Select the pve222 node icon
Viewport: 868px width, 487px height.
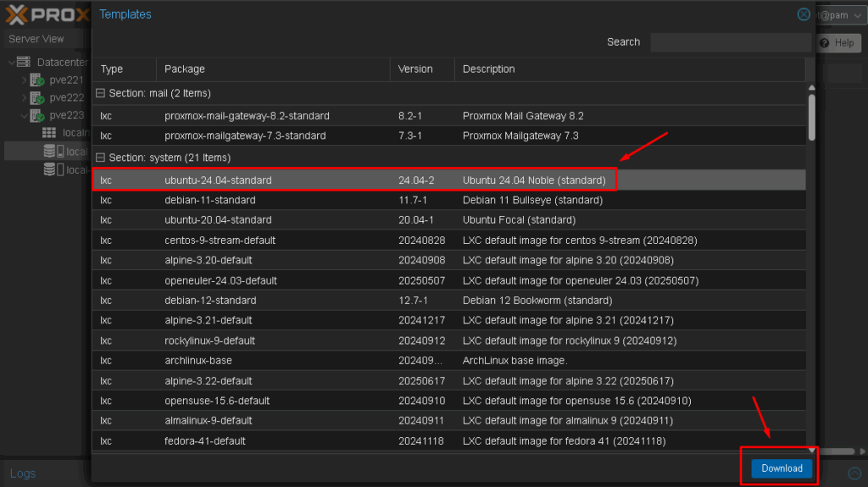pos(36,98)
